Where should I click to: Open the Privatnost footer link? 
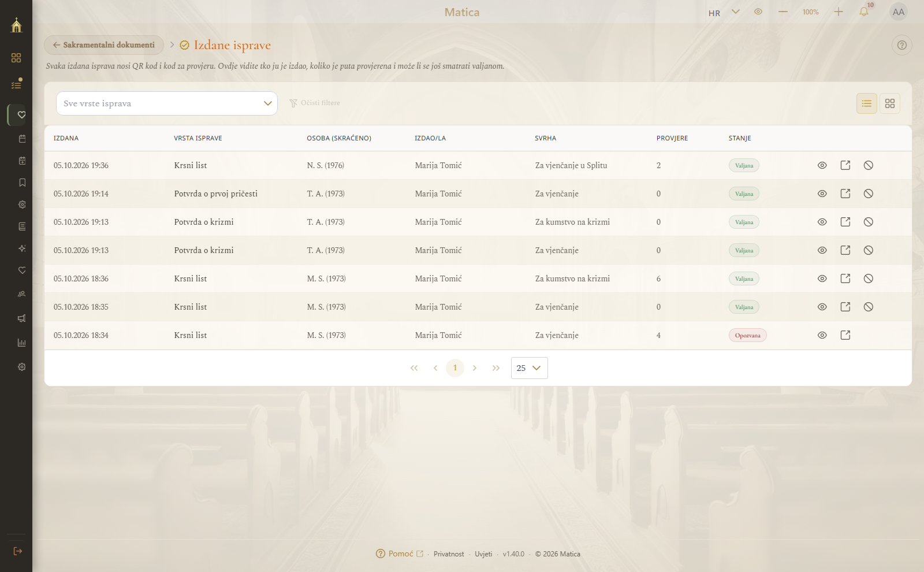coord(449,554)
